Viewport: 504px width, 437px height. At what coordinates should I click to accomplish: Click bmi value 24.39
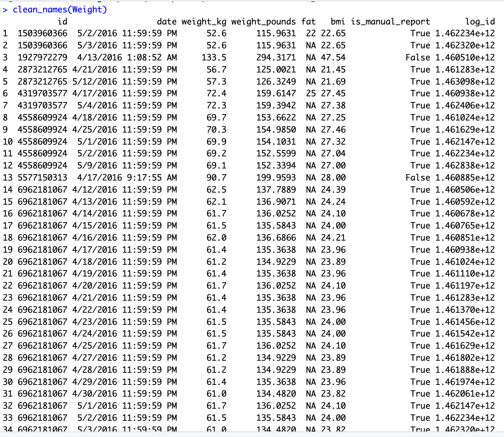pyautogui.click(x=333, y=190)
